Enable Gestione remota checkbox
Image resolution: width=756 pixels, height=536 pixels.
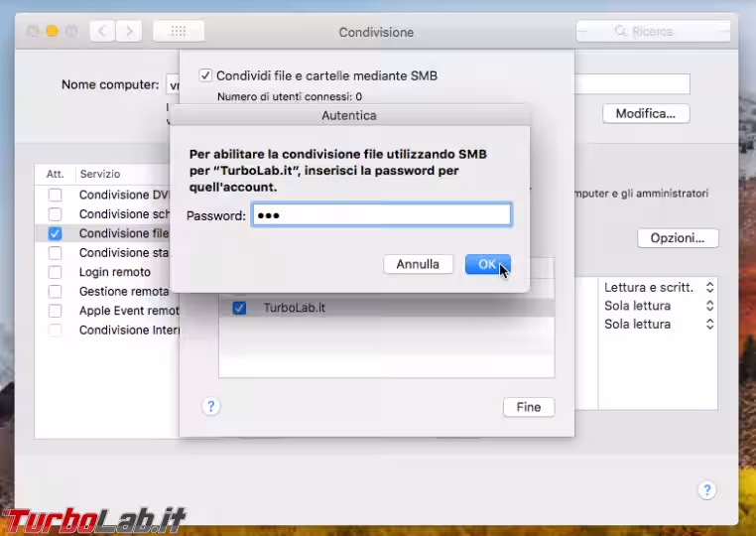tap(55, 292)
